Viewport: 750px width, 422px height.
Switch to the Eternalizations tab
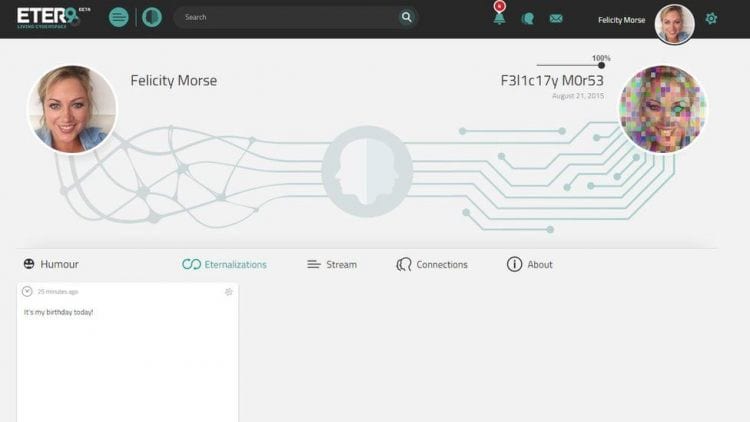[224, 264]
